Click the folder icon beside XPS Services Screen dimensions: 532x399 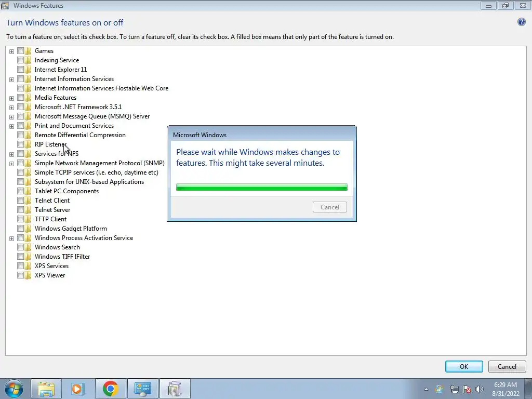click(28, 266)
